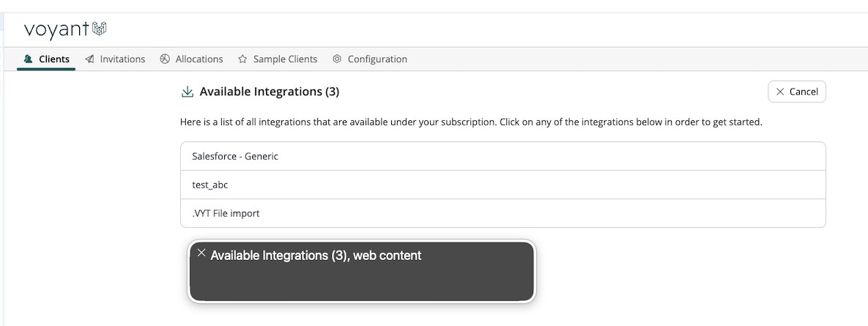The height and width of the screenshot is (326, 868).
Task: Click the Allocations pie chart icon
Action: (x=165, y=59)
